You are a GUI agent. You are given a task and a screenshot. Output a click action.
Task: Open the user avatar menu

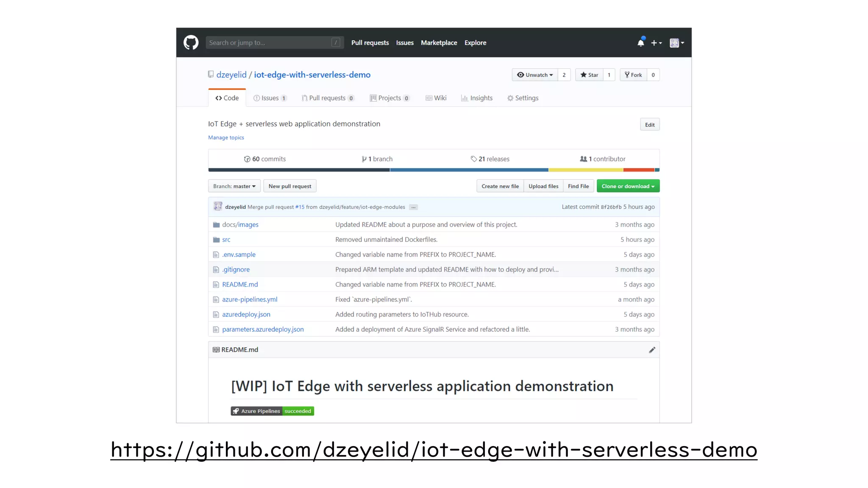click(677, 43)
